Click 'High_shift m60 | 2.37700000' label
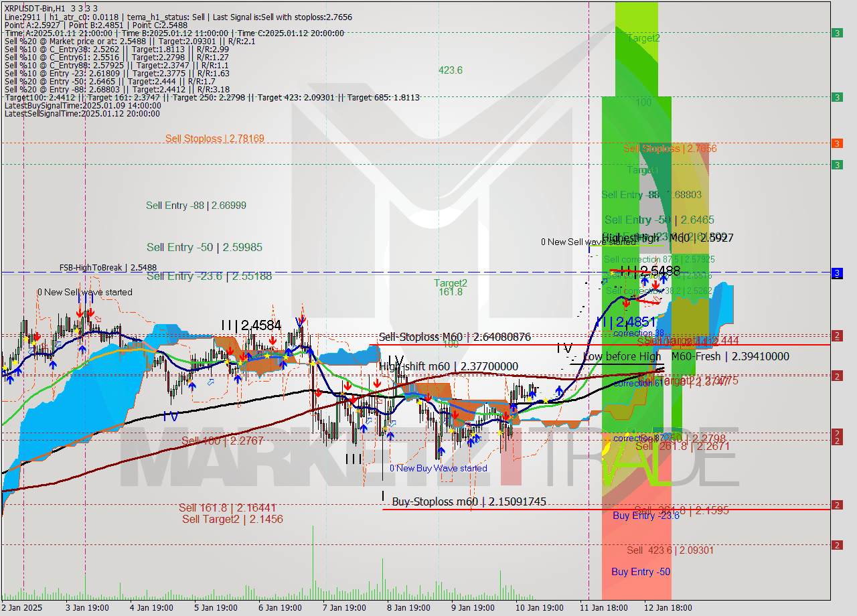857x616 pixels. click(448, 366)
